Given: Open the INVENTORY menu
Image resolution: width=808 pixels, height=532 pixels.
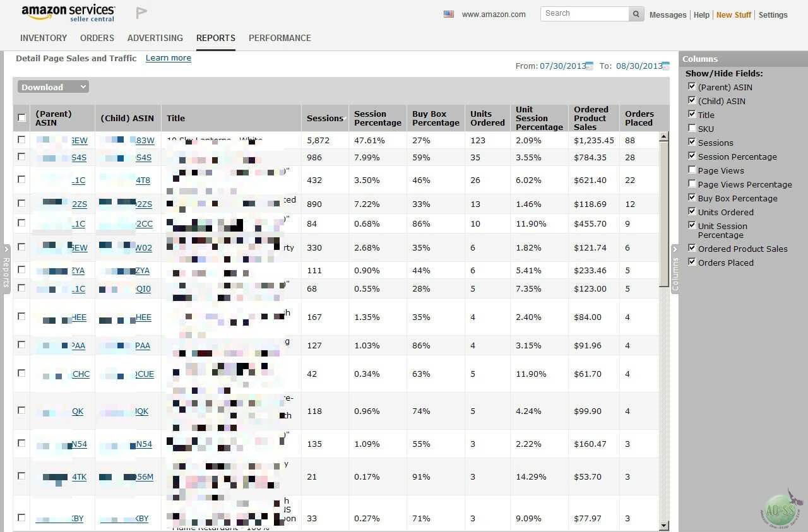Looking at the screenshot, I should point(43,38).
